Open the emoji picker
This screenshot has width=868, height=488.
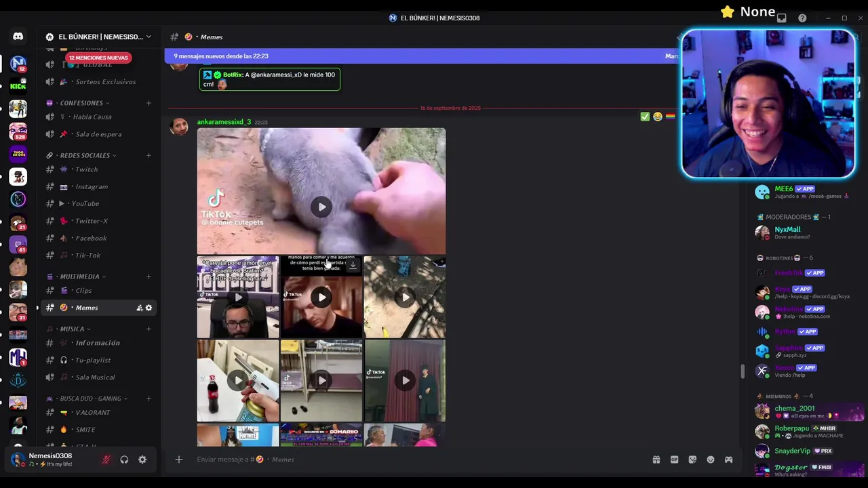coord(711,460)
